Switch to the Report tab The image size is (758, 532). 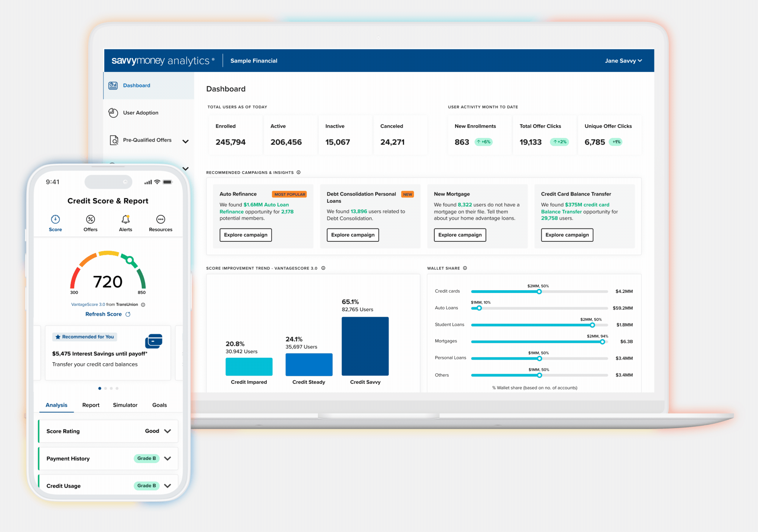click(x=91, y=405)
